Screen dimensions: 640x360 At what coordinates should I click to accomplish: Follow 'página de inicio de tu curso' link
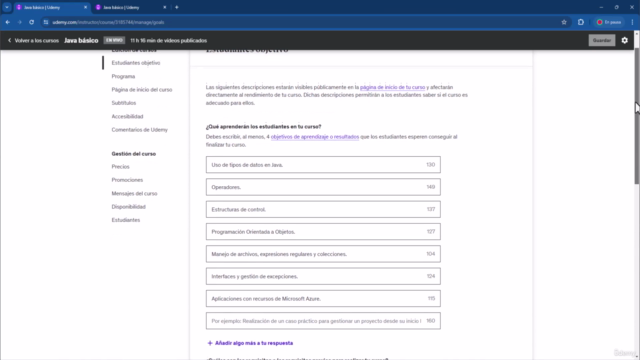pos(392,87)
